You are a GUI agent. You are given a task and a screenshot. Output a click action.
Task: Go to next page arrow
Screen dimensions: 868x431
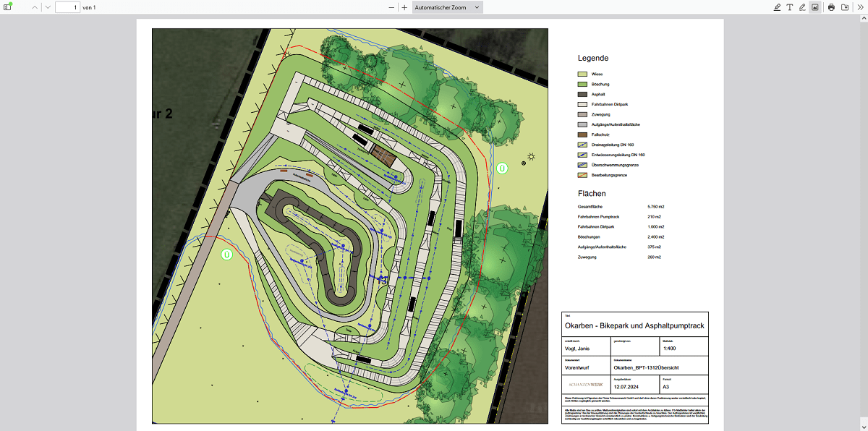tap(47, 7)
